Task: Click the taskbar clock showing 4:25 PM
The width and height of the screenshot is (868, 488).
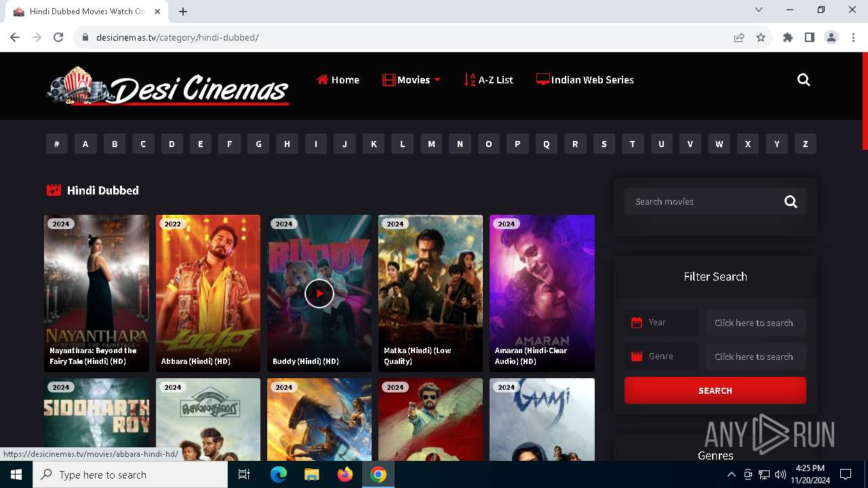Action: [x=810, y=474]
